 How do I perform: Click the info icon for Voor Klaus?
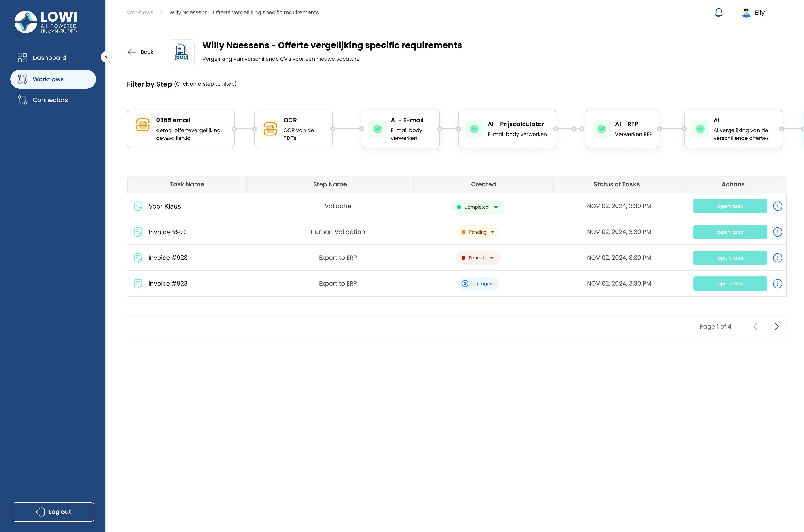pyautogui.click(x=777, y=206)
